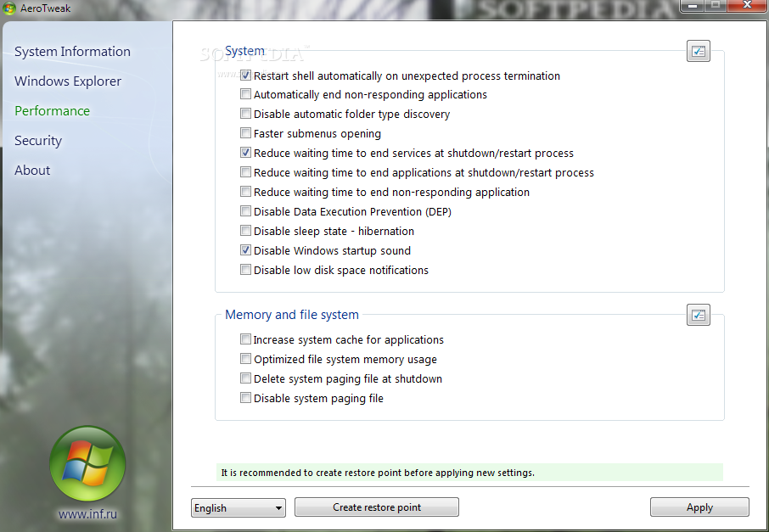Check Delete system paging file at shutdown
The height and width of the screenshot is (532, 769).
[x=245, y=378]
